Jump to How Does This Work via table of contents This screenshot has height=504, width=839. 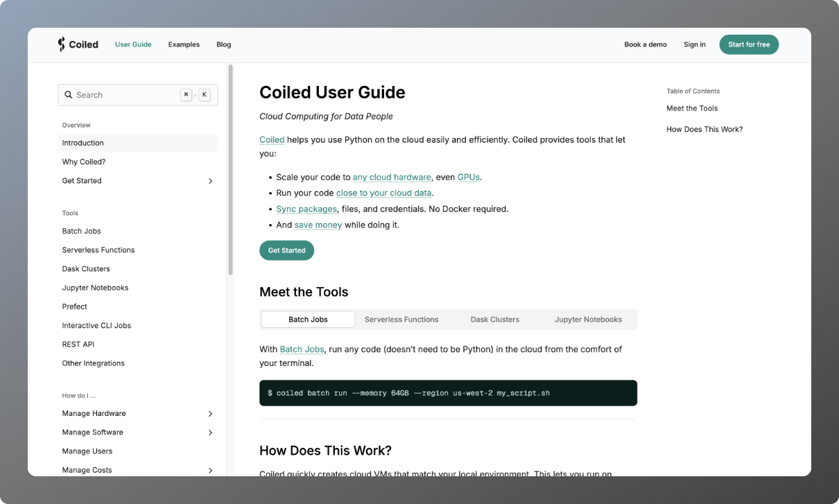click(704, 129)
